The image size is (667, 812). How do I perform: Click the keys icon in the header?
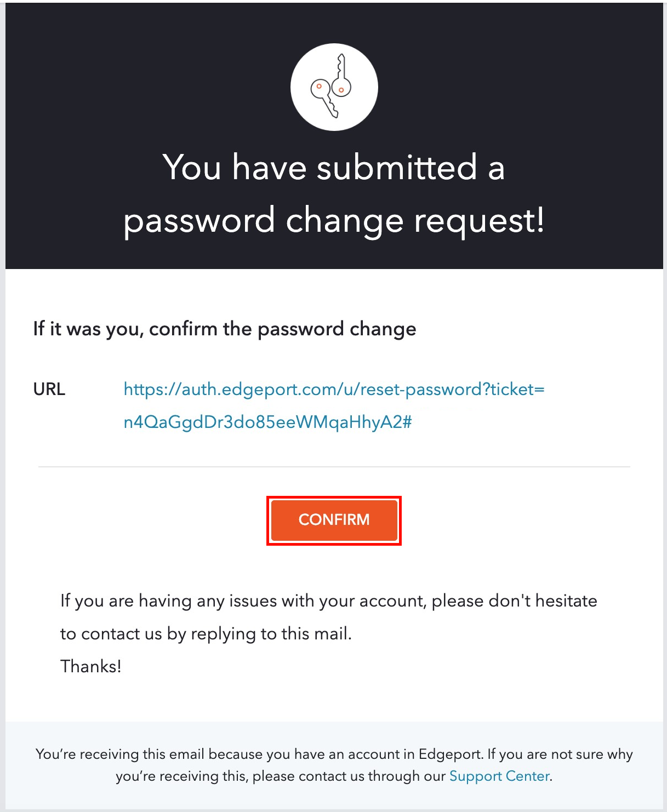[x=333, y=87]
